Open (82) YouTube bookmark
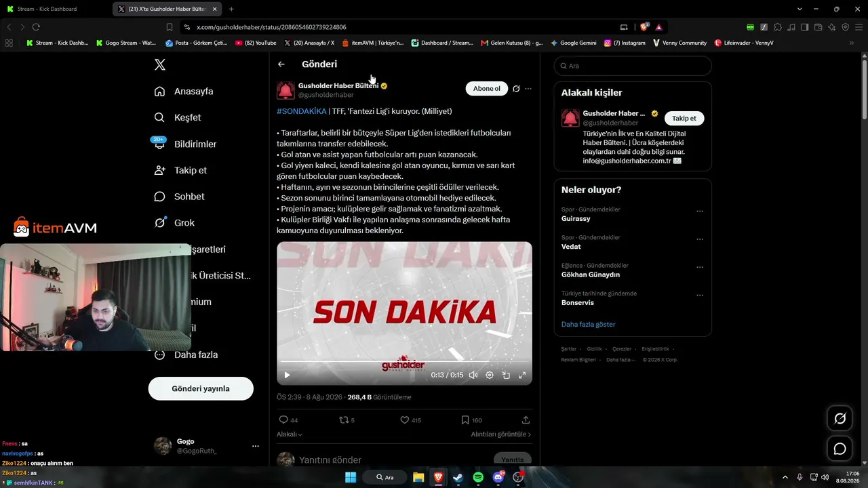The width and height of the screenshot is (868, 488). (x=256, y=43)
